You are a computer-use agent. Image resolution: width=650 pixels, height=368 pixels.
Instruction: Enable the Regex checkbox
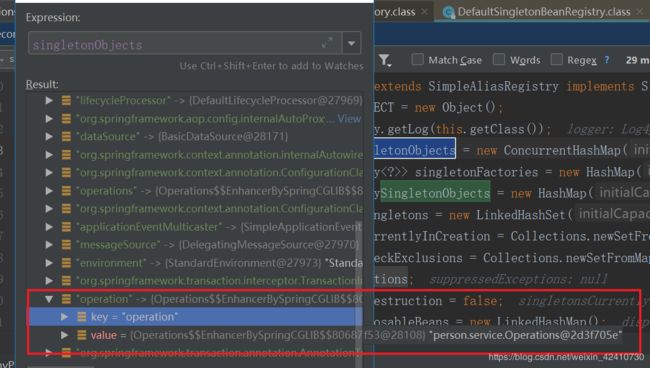pyautogui.click(x=556, y=60)
